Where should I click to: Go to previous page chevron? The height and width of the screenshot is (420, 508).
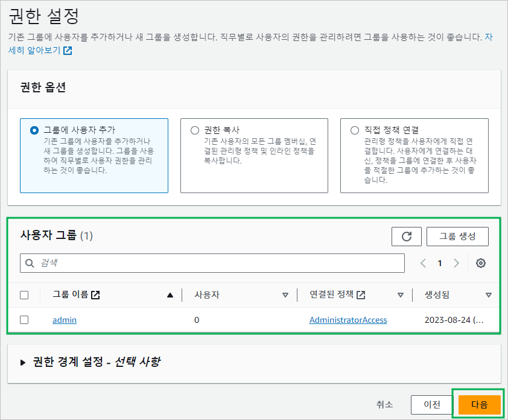(x=423, y=263)
